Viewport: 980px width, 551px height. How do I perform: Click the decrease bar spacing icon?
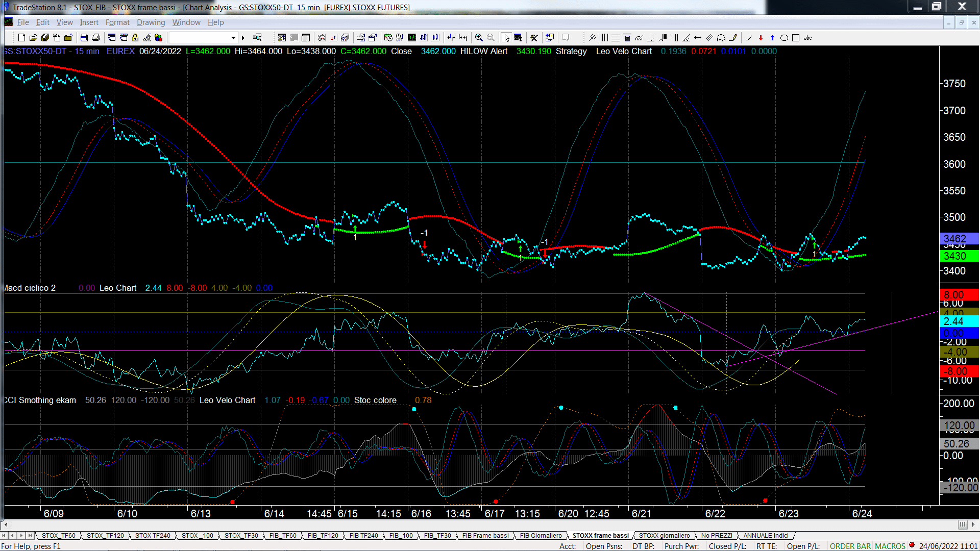(x=451, y=38)
